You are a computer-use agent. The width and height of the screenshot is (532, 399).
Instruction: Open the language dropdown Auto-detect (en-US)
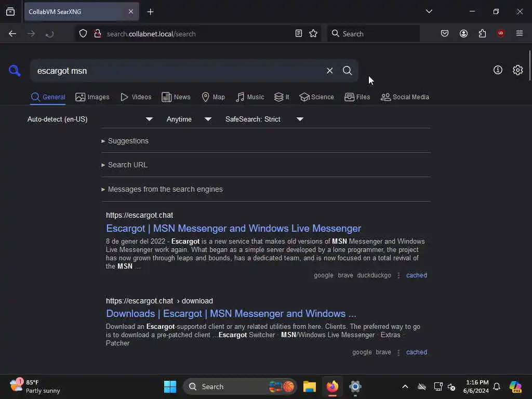pyautogui.click(x=90, y=119)
